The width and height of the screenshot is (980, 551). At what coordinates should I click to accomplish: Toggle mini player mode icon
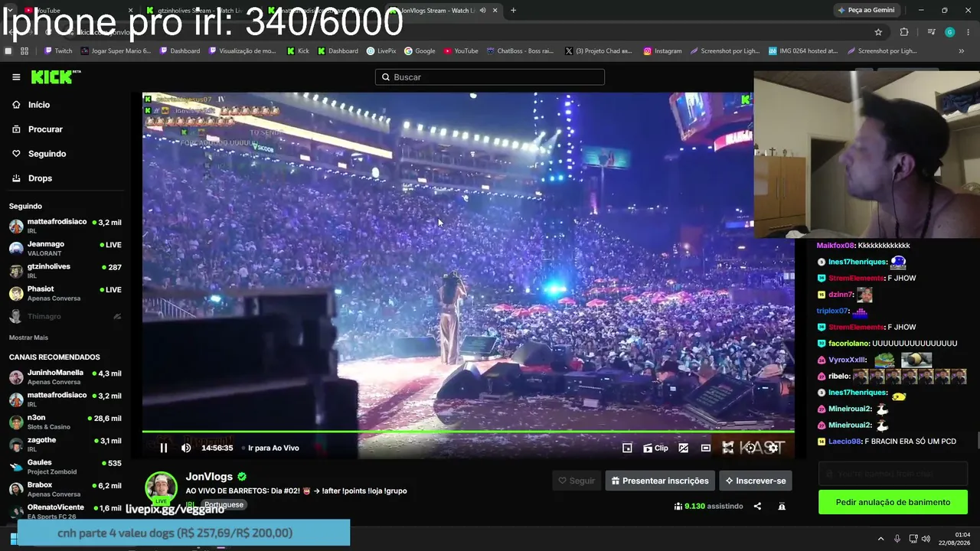(x=627, y=448)
